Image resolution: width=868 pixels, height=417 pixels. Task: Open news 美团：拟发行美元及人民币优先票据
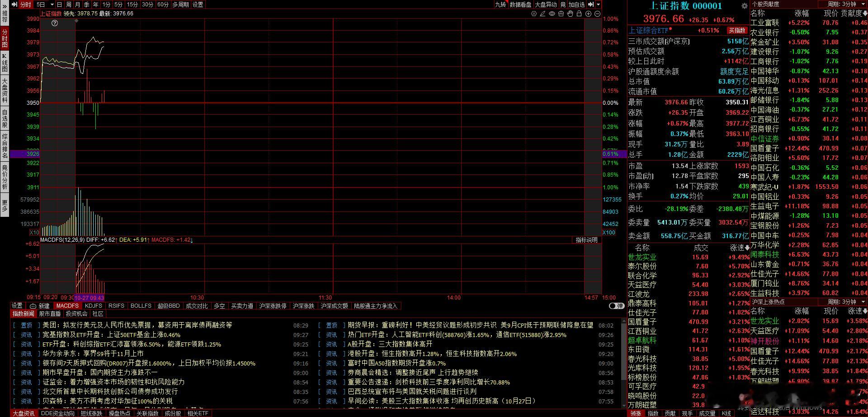pos(137,325)
